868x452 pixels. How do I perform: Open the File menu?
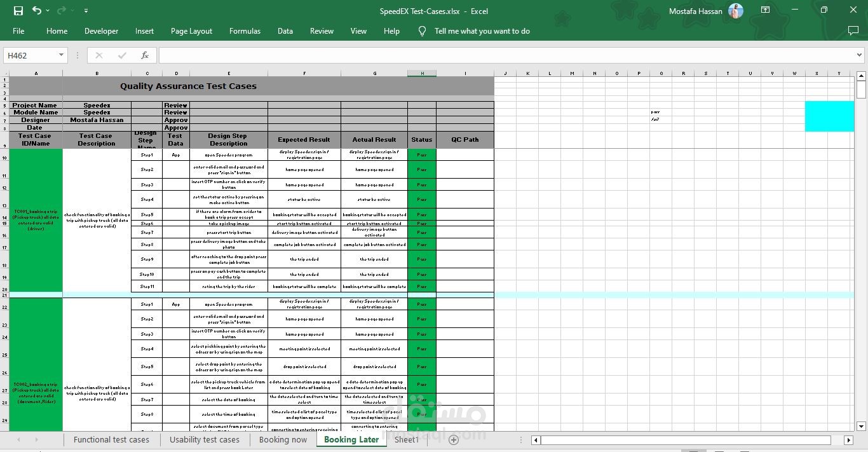point(18,31)
